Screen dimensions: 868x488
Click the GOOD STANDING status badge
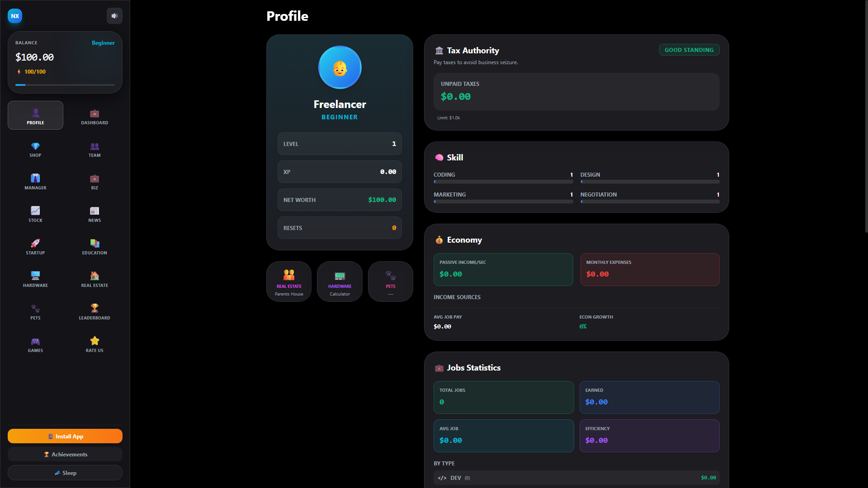(689, 50)
